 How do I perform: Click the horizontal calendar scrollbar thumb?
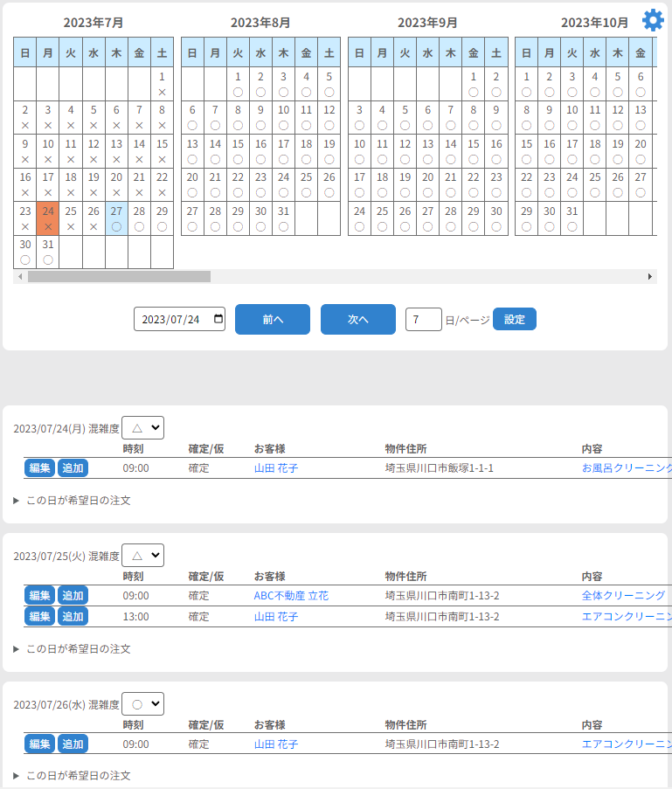coord(119,276)
